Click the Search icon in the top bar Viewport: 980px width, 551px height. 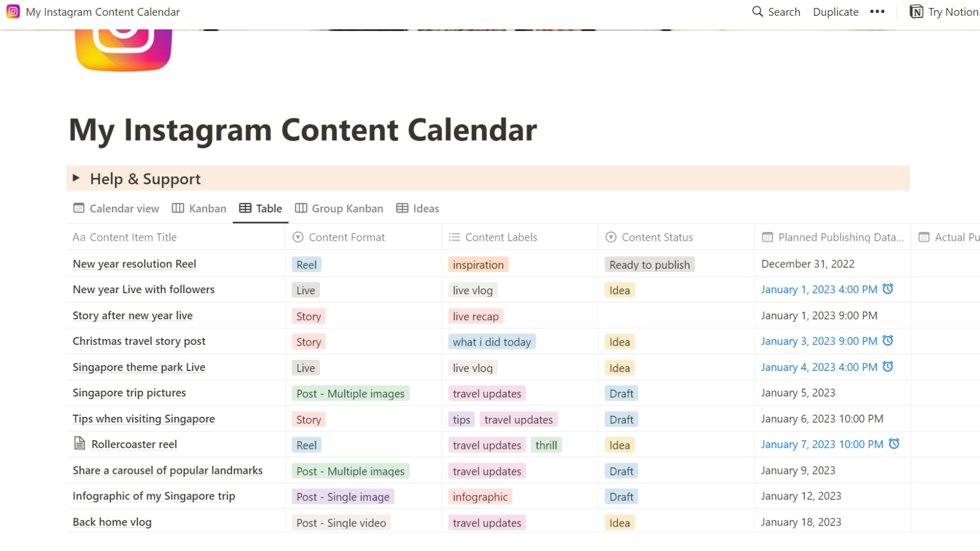(757, 11)
